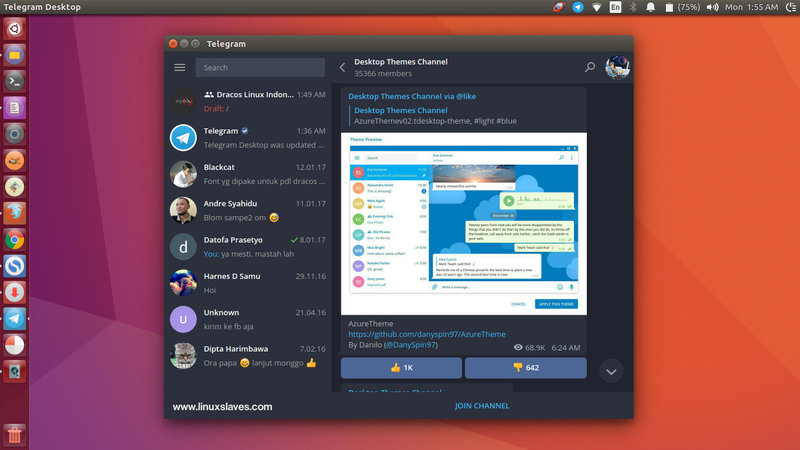Open the Unknown contact's purple U avatar
Screen dimensions: 800x450
click(183, 319)
